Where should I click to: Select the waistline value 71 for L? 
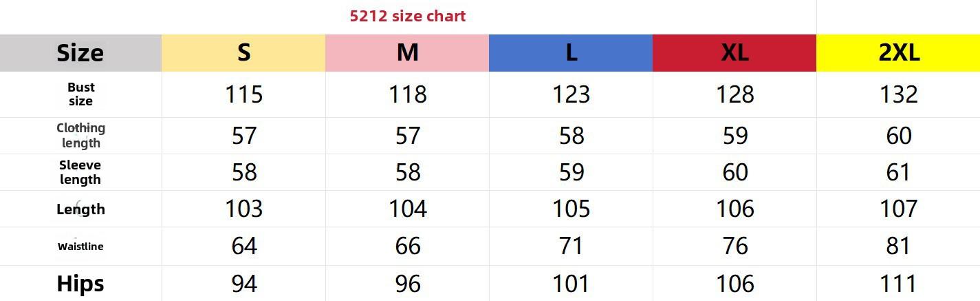(x=571, y=246)
